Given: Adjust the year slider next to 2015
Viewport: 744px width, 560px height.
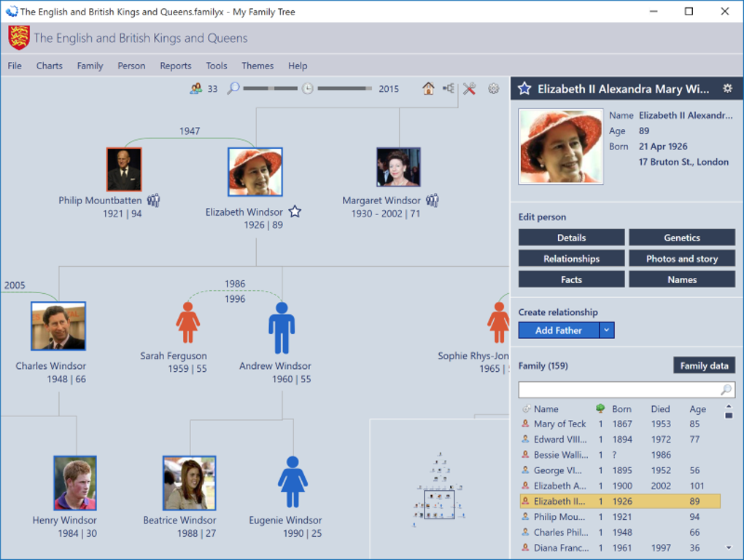Looking at the screenshot, I should [344, 89].
